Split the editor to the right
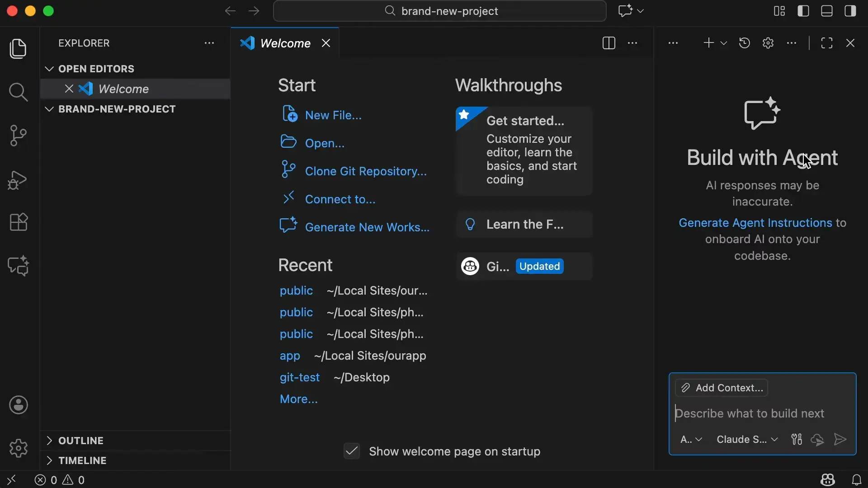 click(609, 43)
